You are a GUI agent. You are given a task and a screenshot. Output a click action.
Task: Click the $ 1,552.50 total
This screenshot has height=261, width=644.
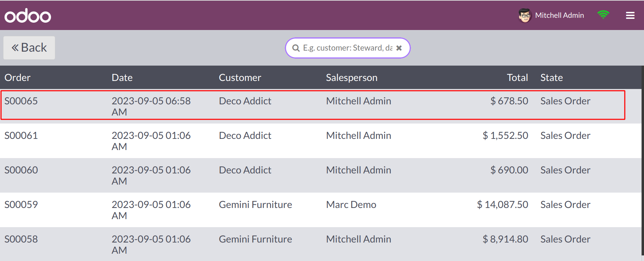[505, 135]
